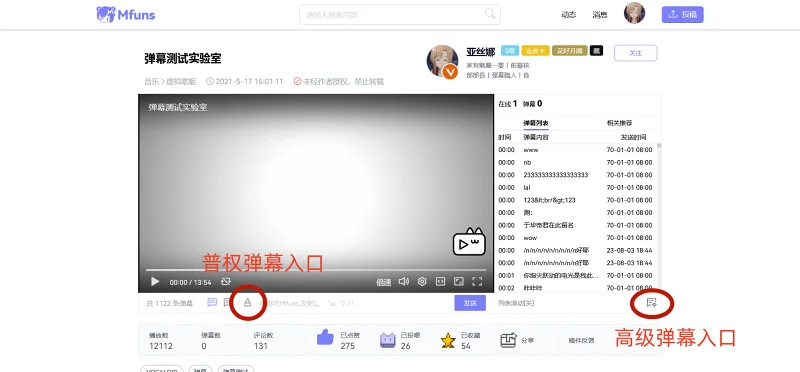800x372 pixels.
Task: Select danmaku row '你指尖跃动的电光是我此...'
Action: [x=576, y=276]
